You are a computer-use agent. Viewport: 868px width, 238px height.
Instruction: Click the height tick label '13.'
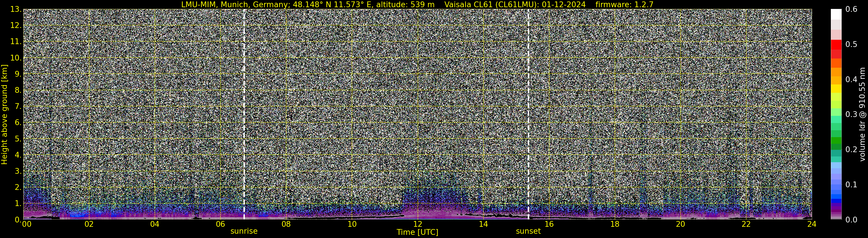point(16,10)
